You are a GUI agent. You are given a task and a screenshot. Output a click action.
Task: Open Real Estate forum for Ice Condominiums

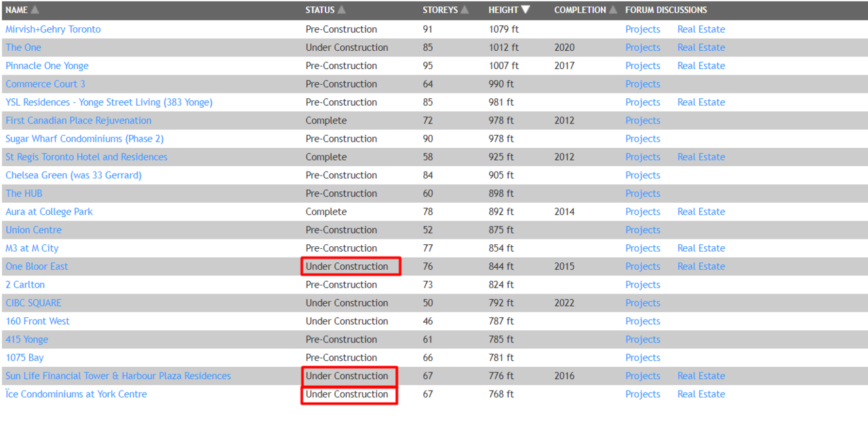(701, 395)
